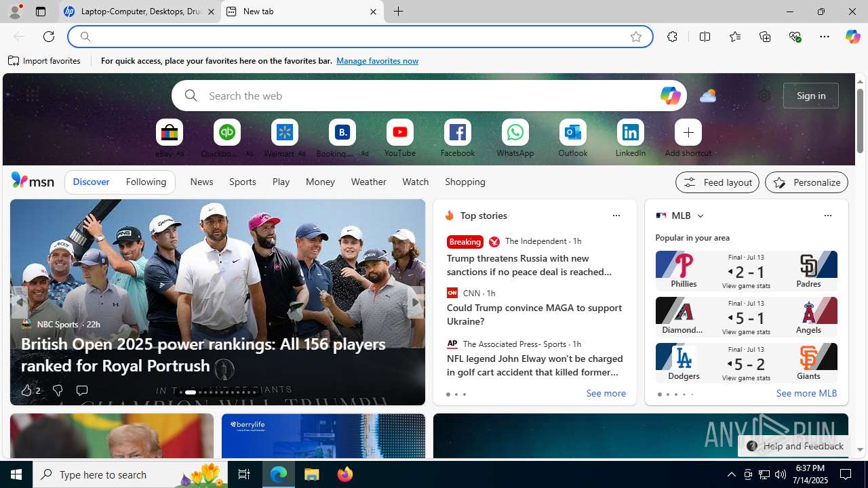Open Collections in Edge toolbar
This screenshot has height=488, width=868.
point(765,37)
